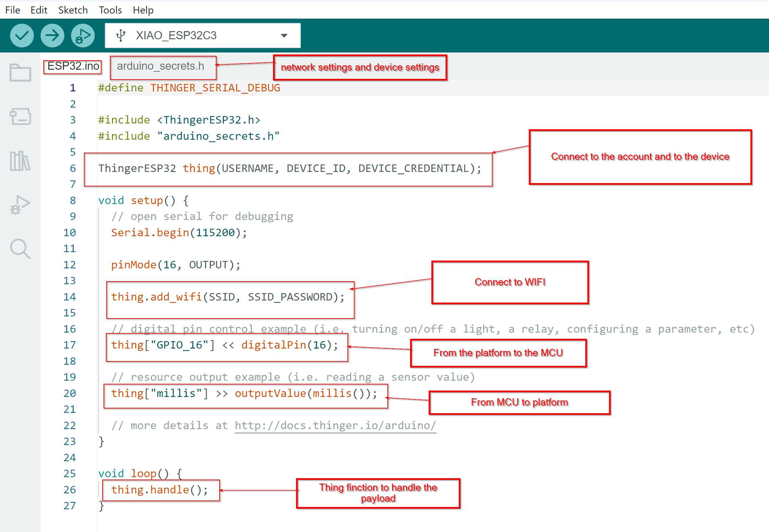Open the Boards Manager sidebar icon
769x532 pixels.
pyautogui.click(x=20, y=116)
